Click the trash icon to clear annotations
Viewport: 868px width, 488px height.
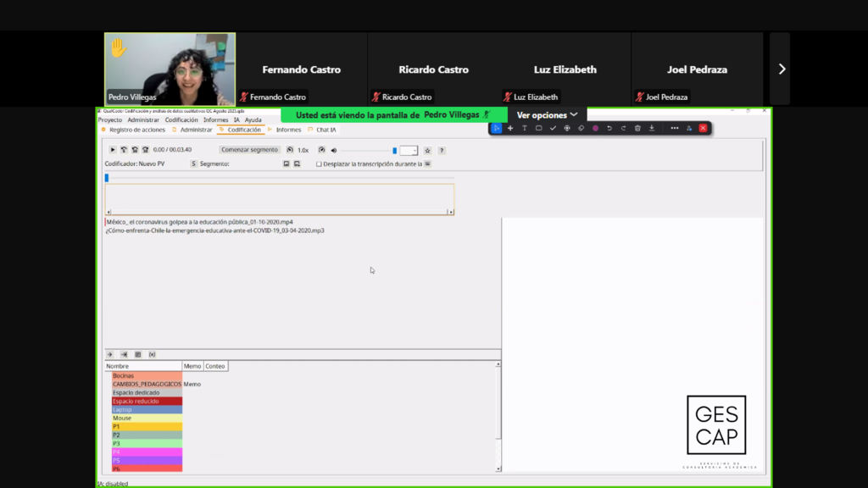click(637, 128)
